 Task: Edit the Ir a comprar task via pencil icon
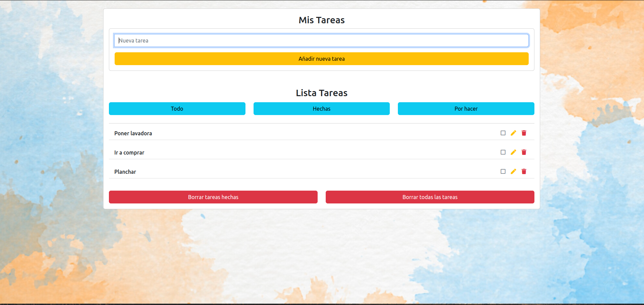coord(513,152)
